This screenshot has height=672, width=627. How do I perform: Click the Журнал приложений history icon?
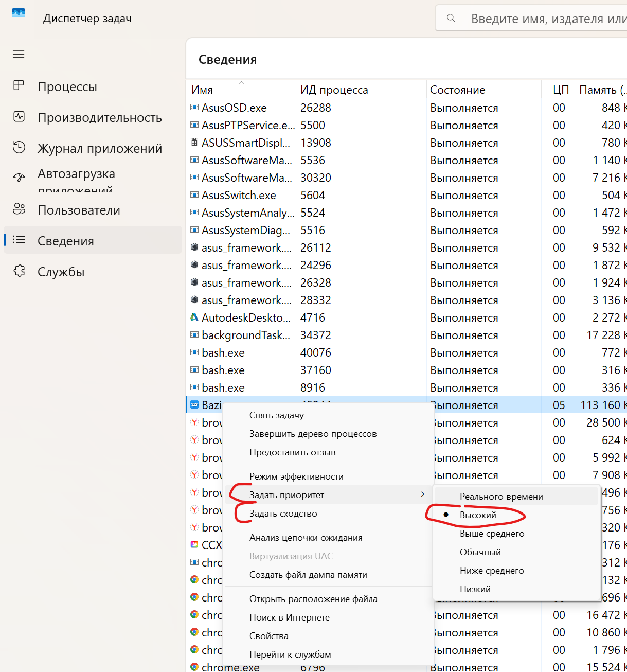coord(19,147)
